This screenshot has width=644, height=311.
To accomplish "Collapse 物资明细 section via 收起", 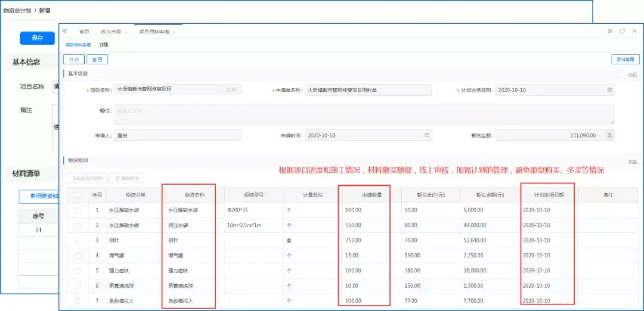I will pos(632,162).
